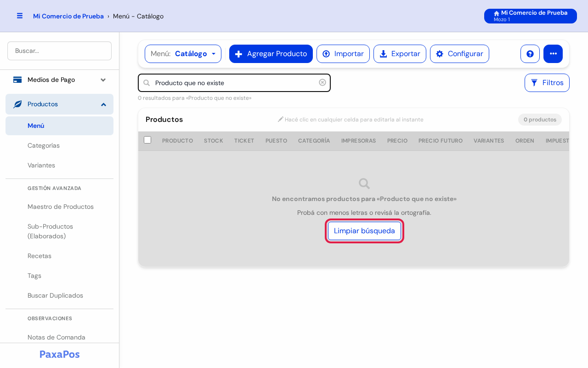The height and width of the screenshot is (368, 588).
Task: Click the Exportar button
Action: pyautogui.click(x=400, y=54)
